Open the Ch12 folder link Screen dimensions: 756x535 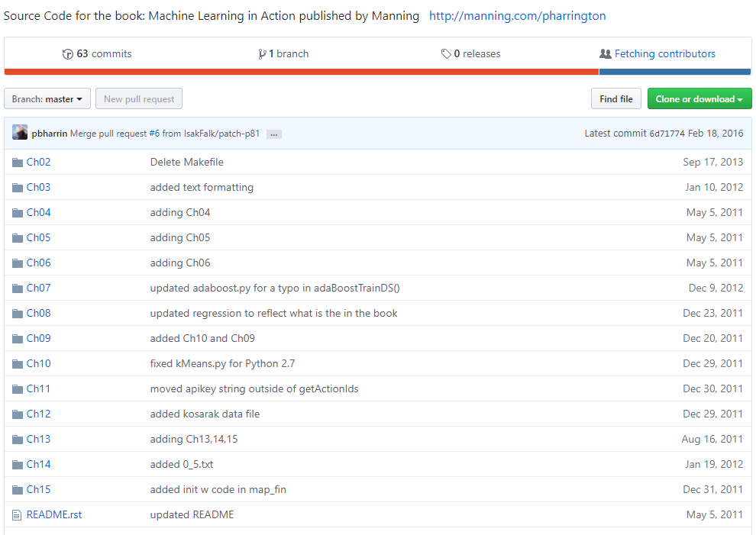pyautogui.click(x=39, y=414)
